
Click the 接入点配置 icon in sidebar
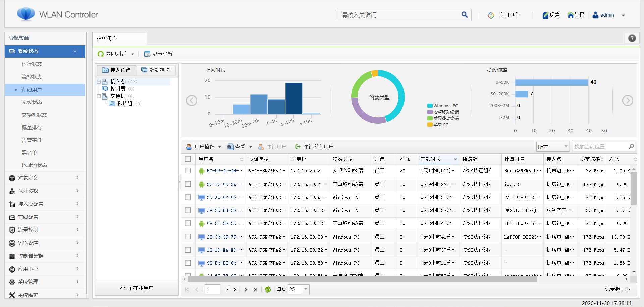tap(12, 204)
